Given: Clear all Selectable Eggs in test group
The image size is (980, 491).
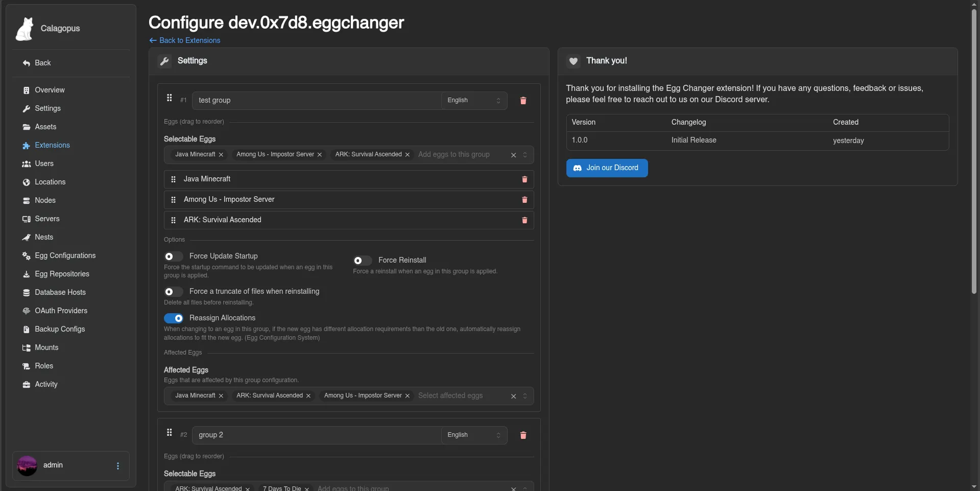Looking at the screenshot, I should click(514, 155).
